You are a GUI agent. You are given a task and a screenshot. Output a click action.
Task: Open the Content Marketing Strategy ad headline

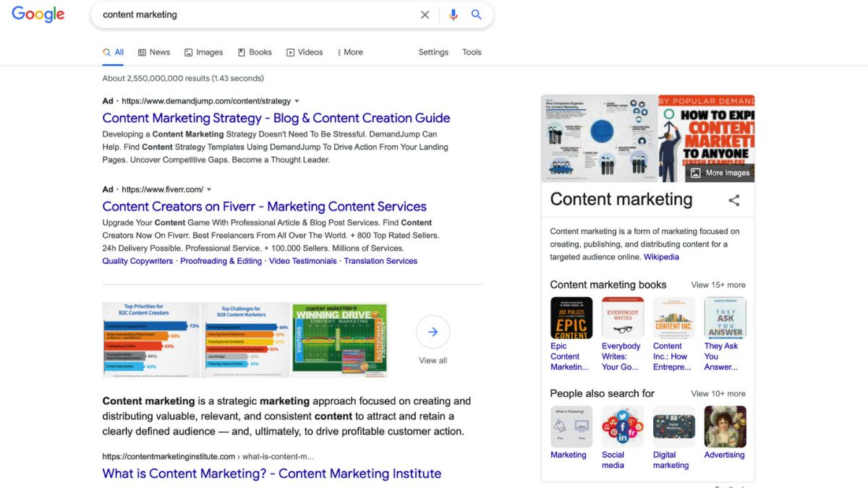click(x=276, y=118)
